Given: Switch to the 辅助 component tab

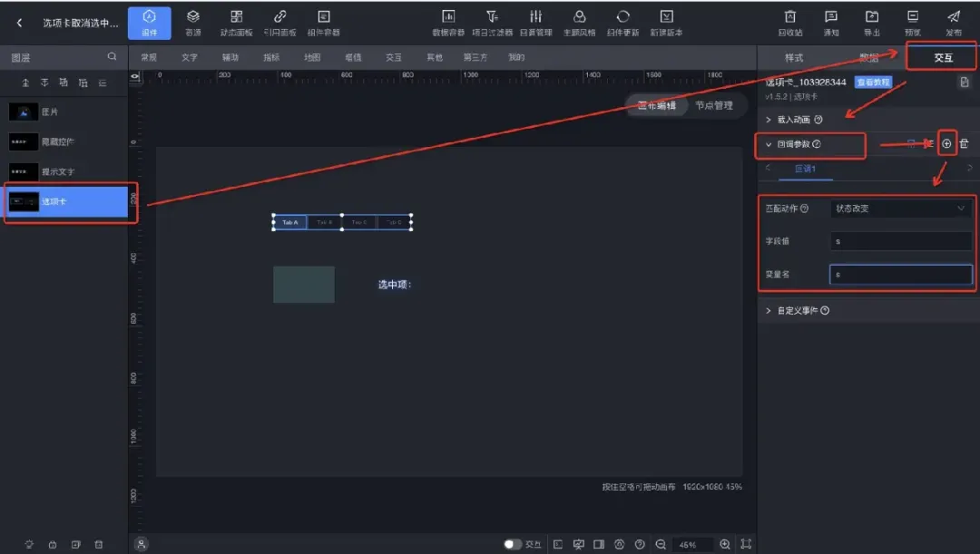Looking at the screenshot, I should [x=230, y=57].
